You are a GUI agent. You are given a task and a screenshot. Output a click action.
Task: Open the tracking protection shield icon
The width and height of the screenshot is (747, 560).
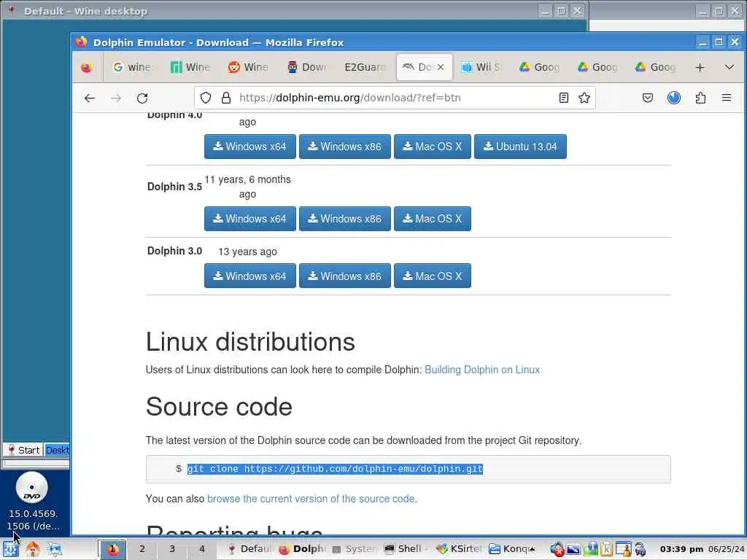(205, 98)
